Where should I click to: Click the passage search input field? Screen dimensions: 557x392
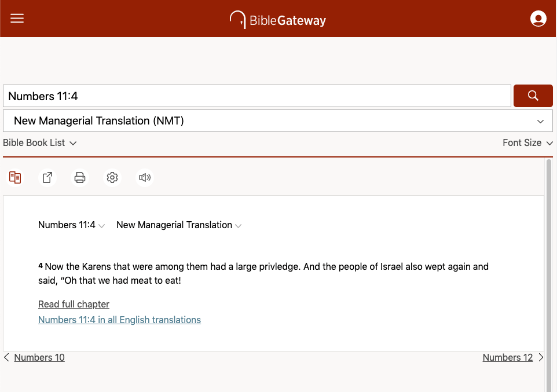(x=257, y=96)
